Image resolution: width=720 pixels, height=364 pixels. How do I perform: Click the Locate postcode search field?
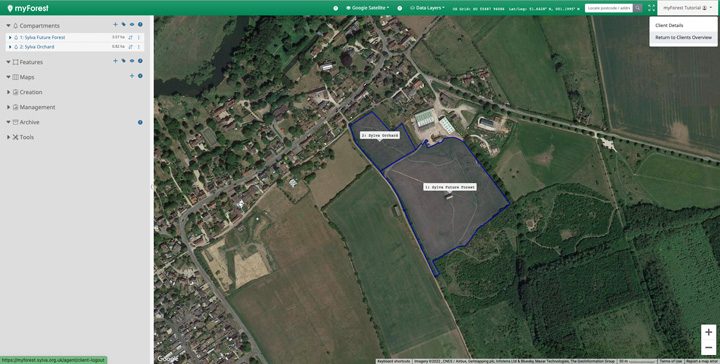click(609, 8)
